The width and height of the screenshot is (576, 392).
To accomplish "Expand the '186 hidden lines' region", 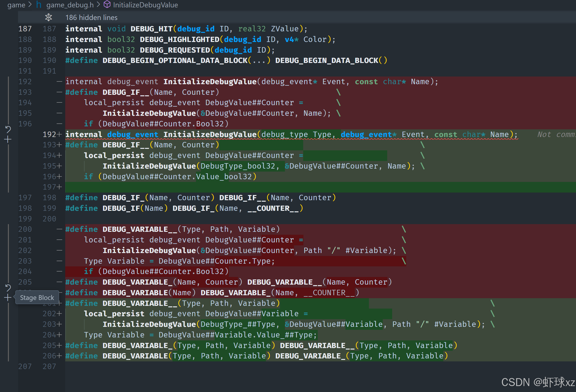I will coord(91,17).
